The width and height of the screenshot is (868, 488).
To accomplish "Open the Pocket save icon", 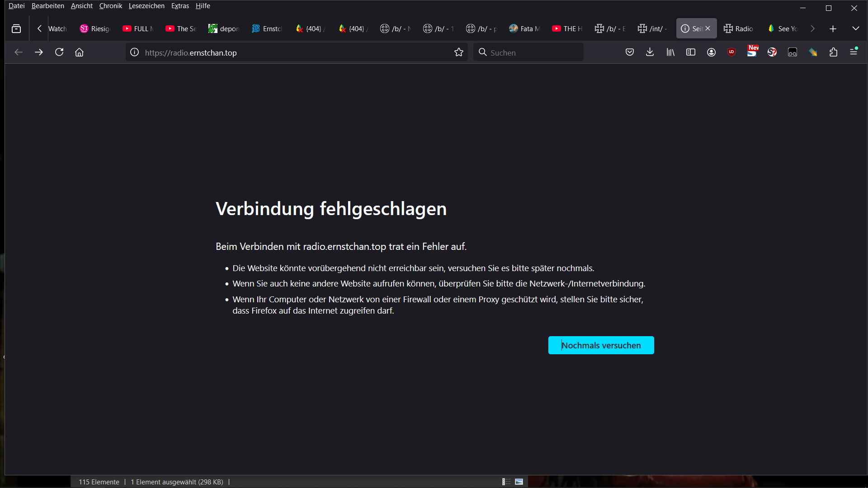I will click(629, 52).
